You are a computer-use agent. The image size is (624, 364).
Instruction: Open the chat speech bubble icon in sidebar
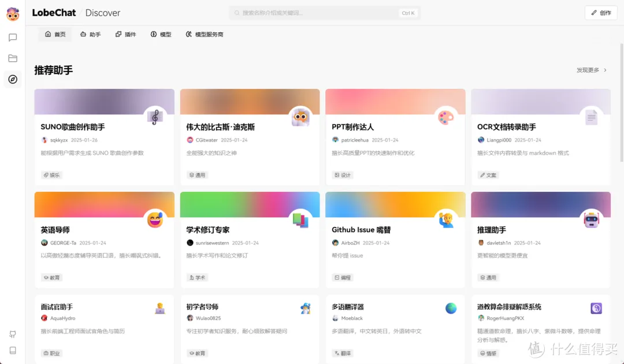(13, 36)
